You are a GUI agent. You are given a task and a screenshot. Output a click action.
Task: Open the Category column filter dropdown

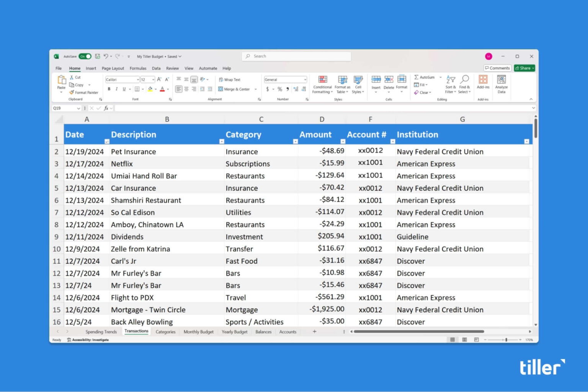pyautogui.click(x=295, y=141)
